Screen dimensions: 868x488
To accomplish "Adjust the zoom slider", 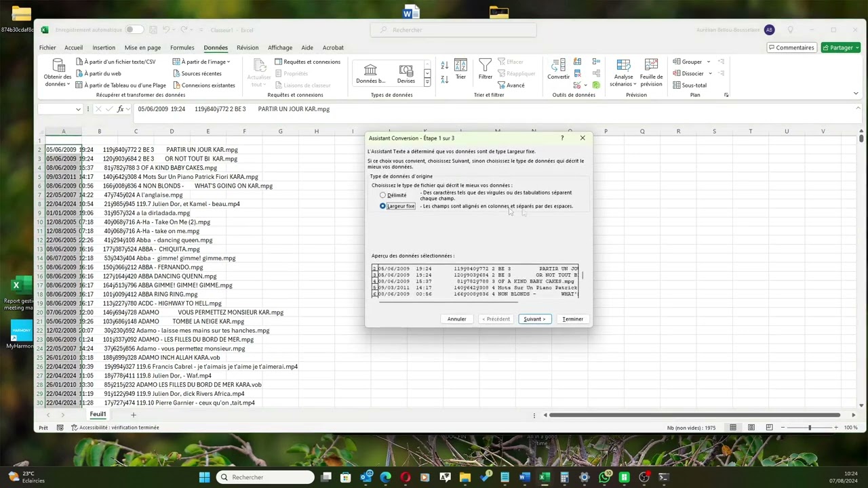I will point(809,428).
